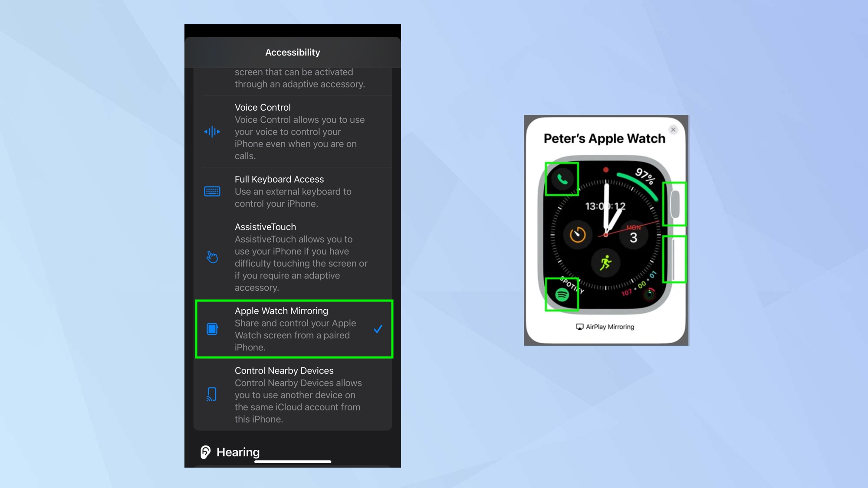Open Control Nearby Devices settings
Screen dimensions: 868x488
click(292, 394)
